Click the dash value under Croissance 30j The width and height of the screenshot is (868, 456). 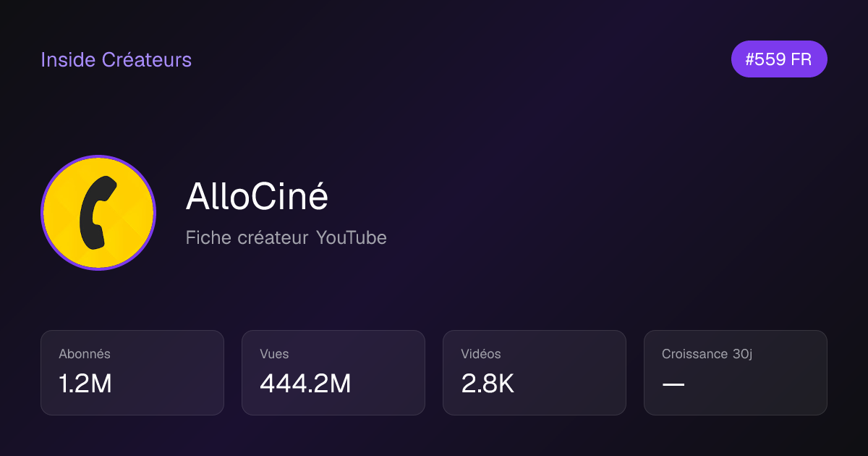(673, 384)
